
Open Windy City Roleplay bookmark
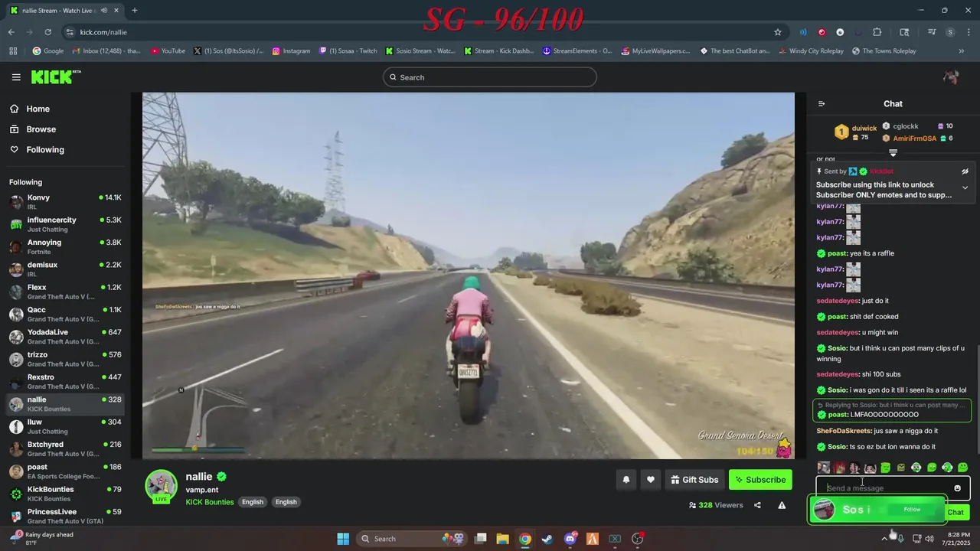tap(811, 51)
